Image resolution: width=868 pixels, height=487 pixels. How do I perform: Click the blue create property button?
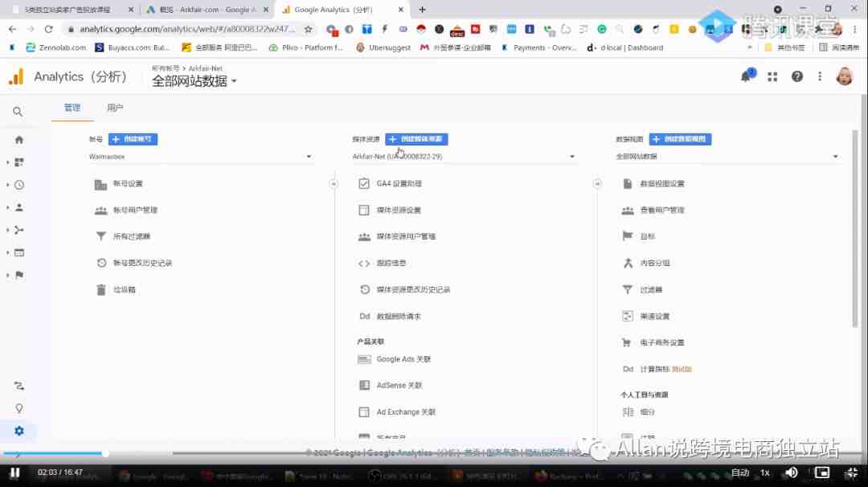click(x=416, y=139)
